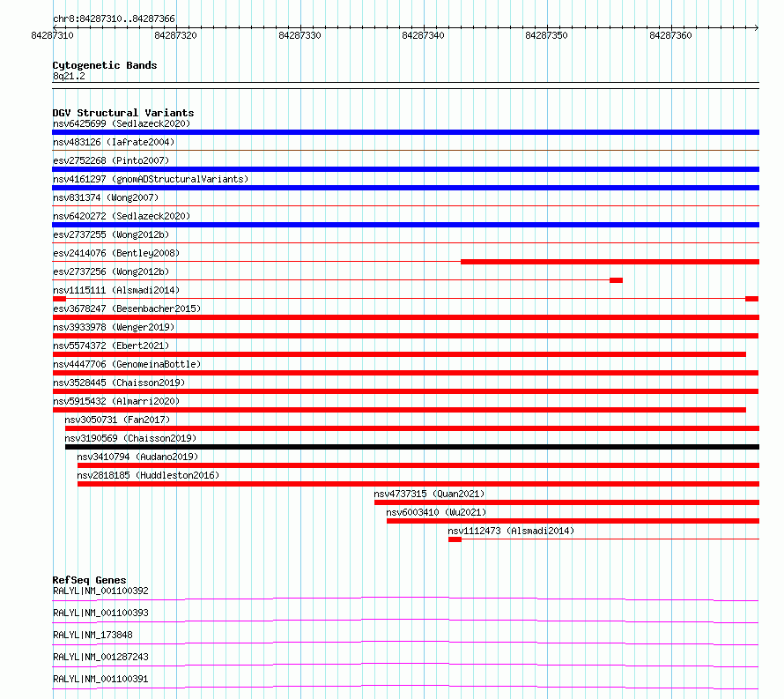The width and height of the screenshot is (784, 699).
Task: Click the blue bar under nsv4161297
Action: [x=405, y=188]
